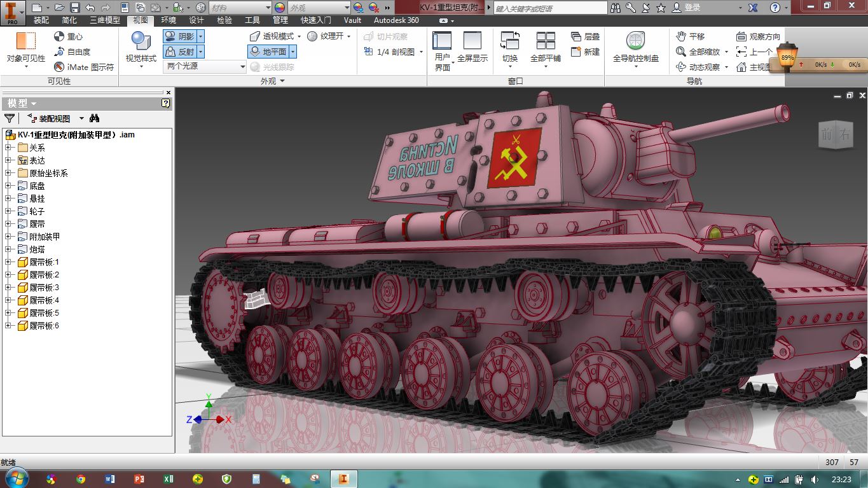The width and height of the screenshot is (868, 488).
Task: Click the 模型 browser panel header
Action: [x=87, y=103]
